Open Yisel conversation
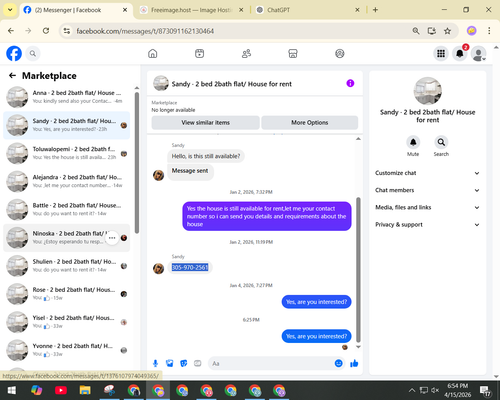Viewport: 500px width, 400px height. pyautogui.click(x=67, y=322)
